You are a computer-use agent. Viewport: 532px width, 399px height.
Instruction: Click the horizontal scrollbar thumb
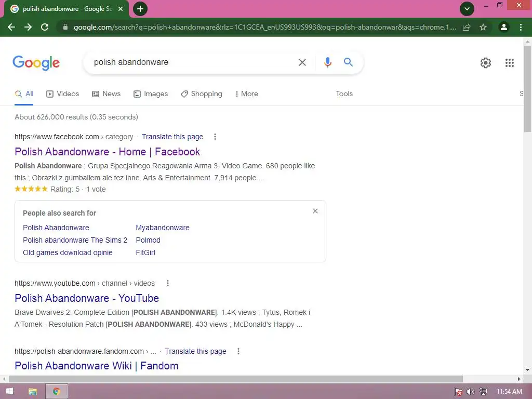[x=235, y=379]
